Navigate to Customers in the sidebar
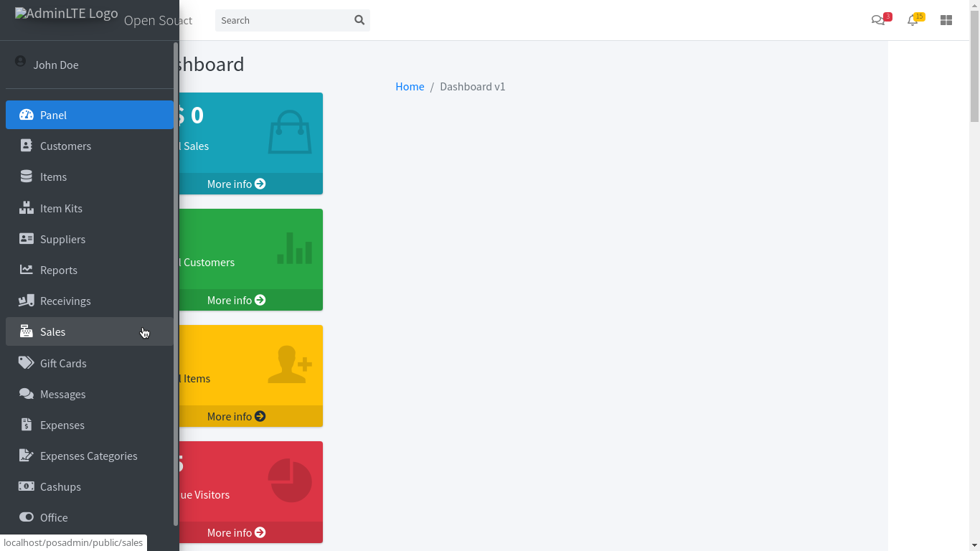Screen dimensions: 980x551 coord(66,146)
